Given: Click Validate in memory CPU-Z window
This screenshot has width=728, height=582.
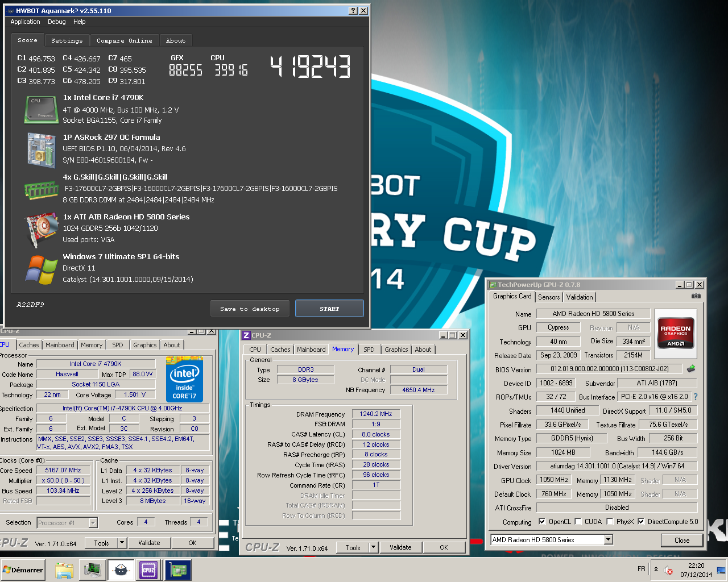Looking at the screenshot, I should coord(400,547).
